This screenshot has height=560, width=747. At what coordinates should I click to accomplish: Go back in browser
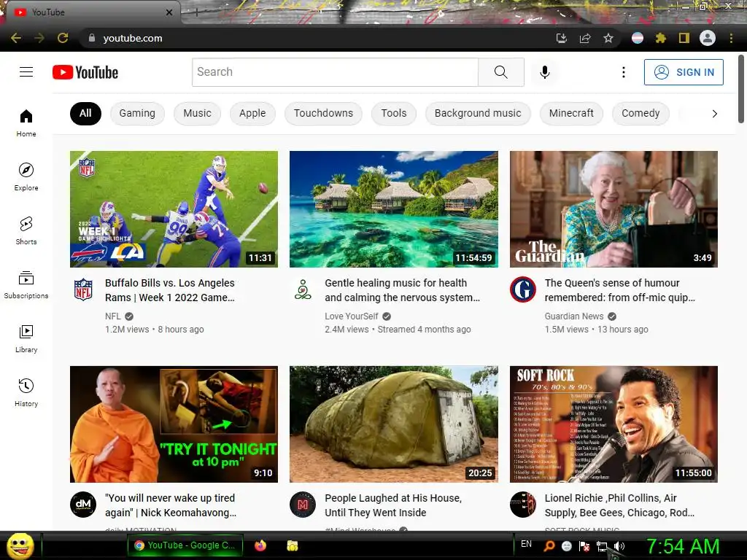[16, 38]
